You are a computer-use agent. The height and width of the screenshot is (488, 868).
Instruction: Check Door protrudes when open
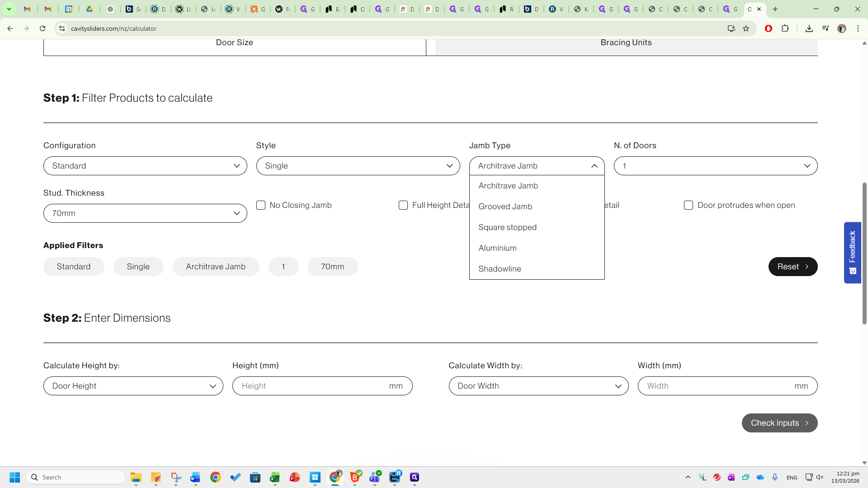tap(689, 205)
